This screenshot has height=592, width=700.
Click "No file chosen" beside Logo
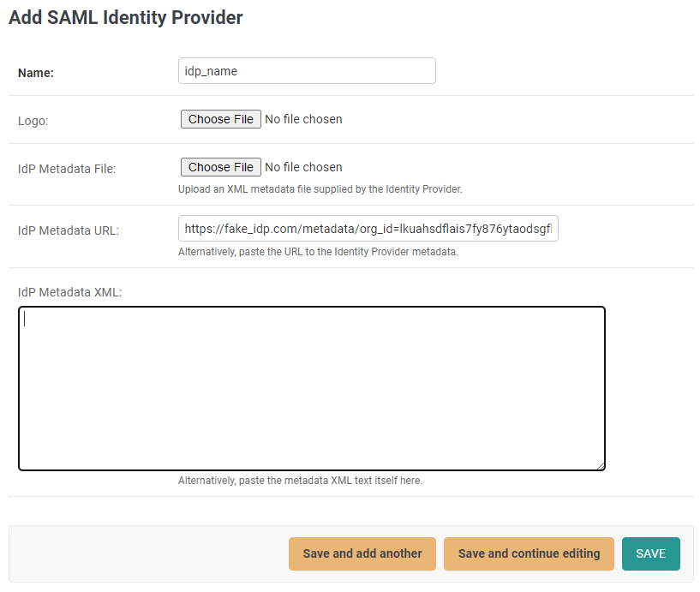pos(303,119)
